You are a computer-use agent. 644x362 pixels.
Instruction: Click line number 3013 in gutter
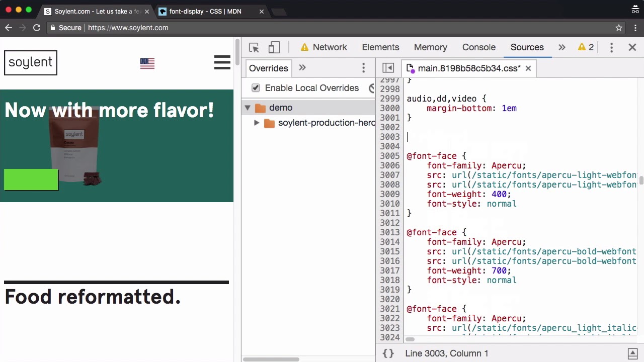coord(390,232)
